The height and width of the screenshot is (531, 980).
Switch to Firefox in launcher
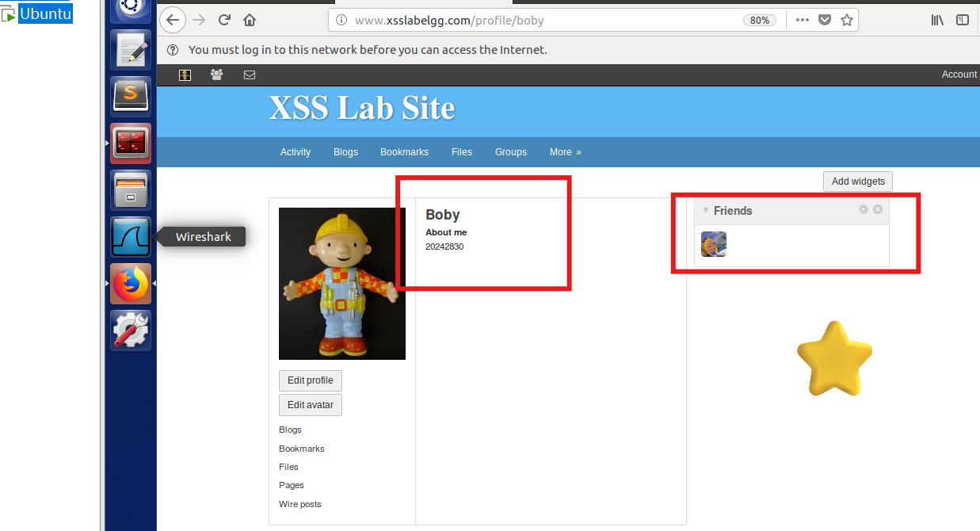tap(131, 284)
